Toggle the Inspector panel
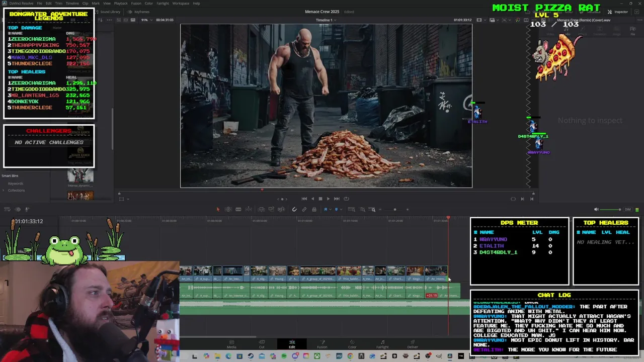644x362 pixels. pyautogui.click(x=618, y=12)
